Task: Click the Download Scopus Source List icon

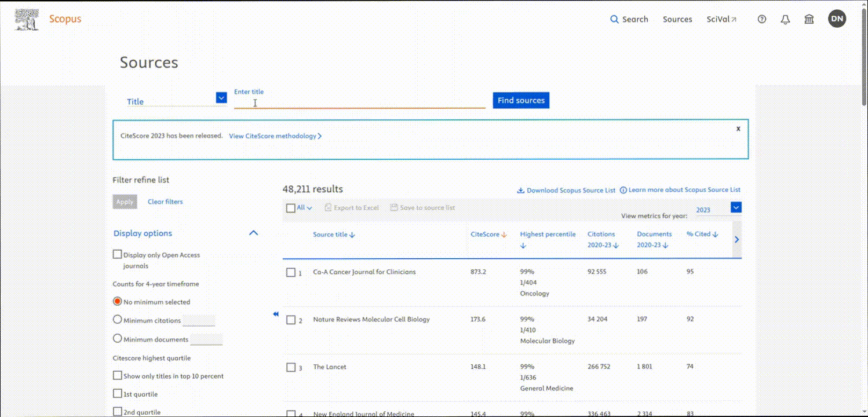Action: pyautogui.click(x=521, y=190)
